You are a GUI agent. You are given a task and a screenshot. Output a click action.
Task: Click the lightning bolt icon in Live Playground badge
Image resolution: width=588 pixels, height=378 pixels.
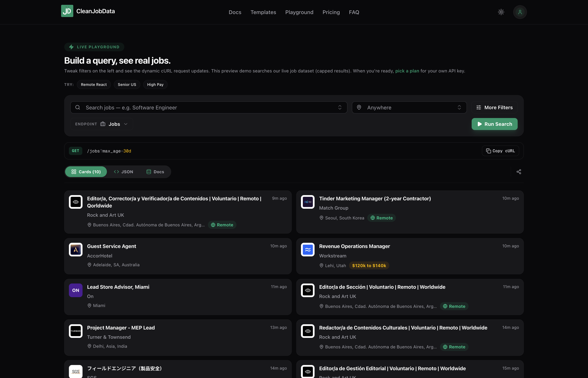71,47
